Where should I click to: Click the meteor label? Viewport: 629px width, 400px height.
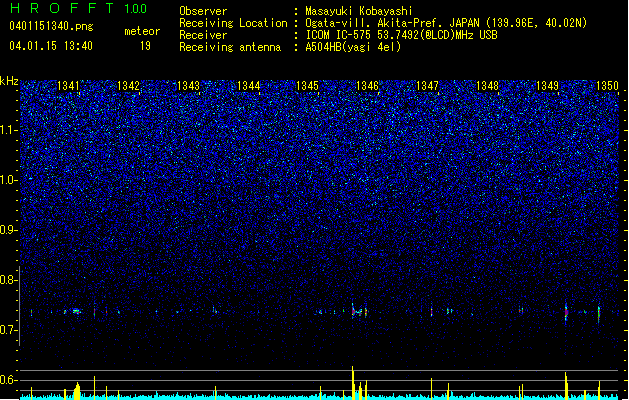[x=142, y=31]
